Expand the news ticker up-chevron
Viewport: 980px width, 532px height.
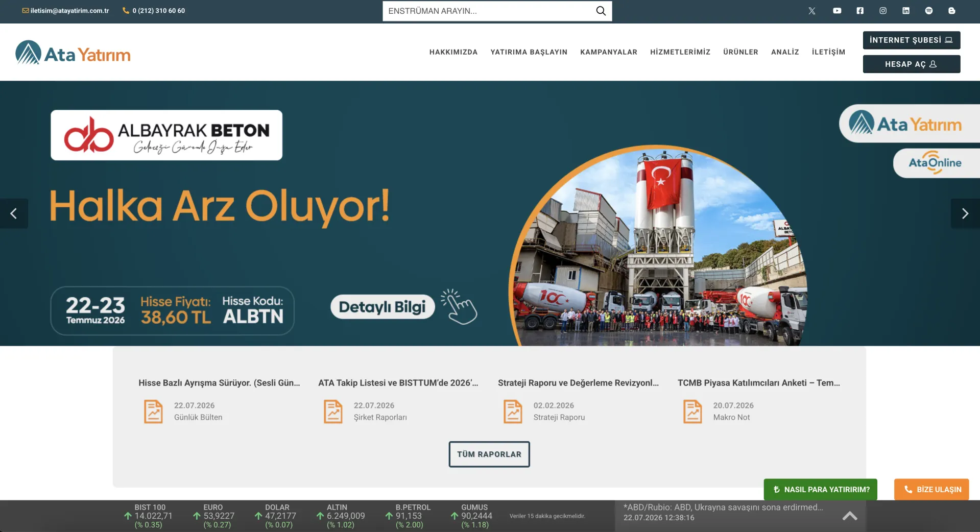tap(850, 516)
